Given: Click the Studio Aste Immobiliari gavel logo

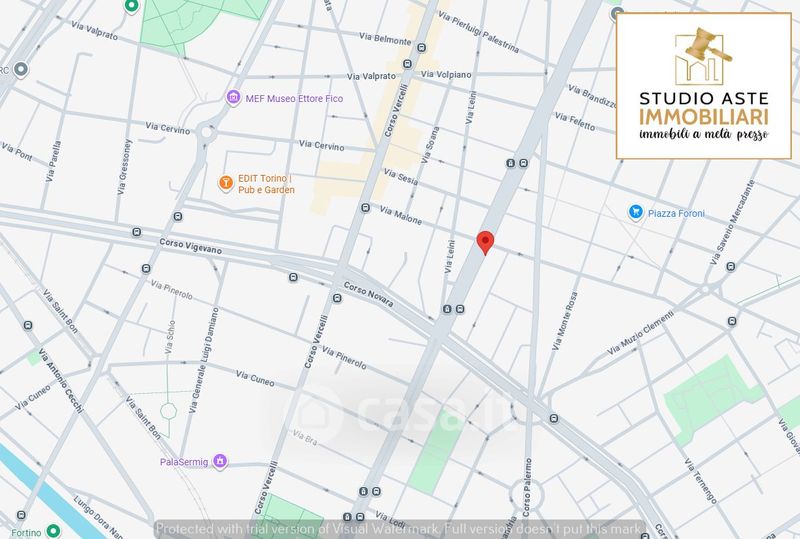Looking at the screenshot, I should tap(704, 59).
